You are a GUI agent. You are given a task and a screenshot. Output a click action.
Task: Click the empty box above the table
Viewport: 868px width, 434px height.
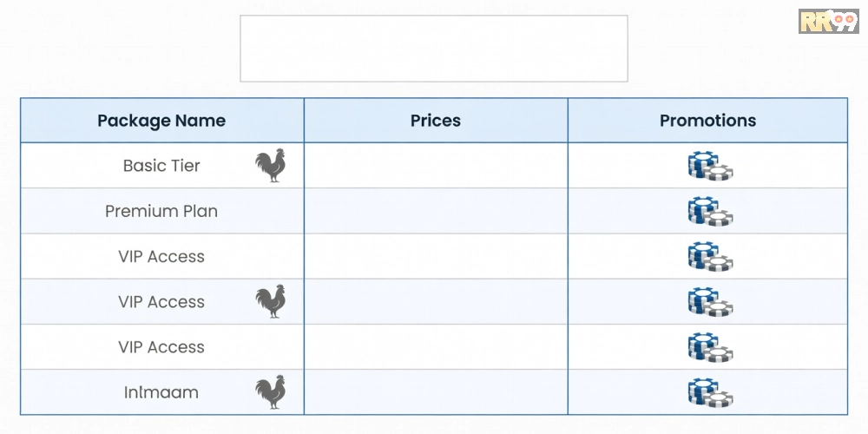434,49
